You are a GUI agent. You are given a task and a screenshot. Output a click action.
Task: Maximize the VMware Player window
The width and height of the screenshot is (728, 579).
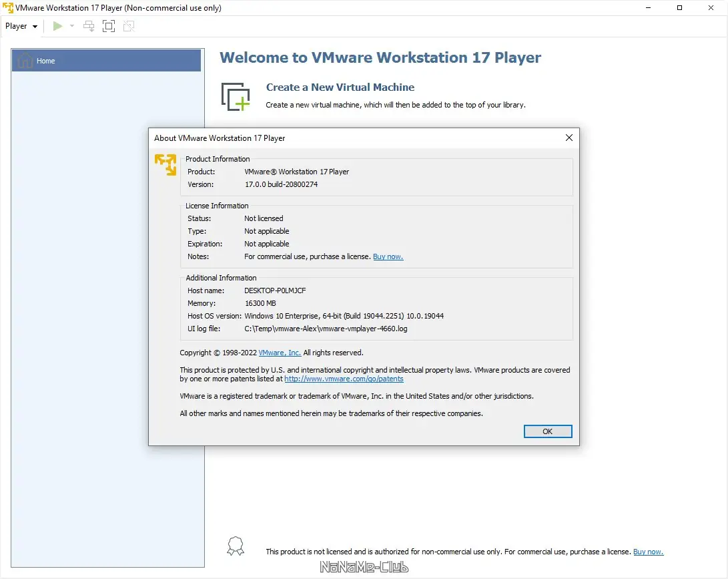679,8
